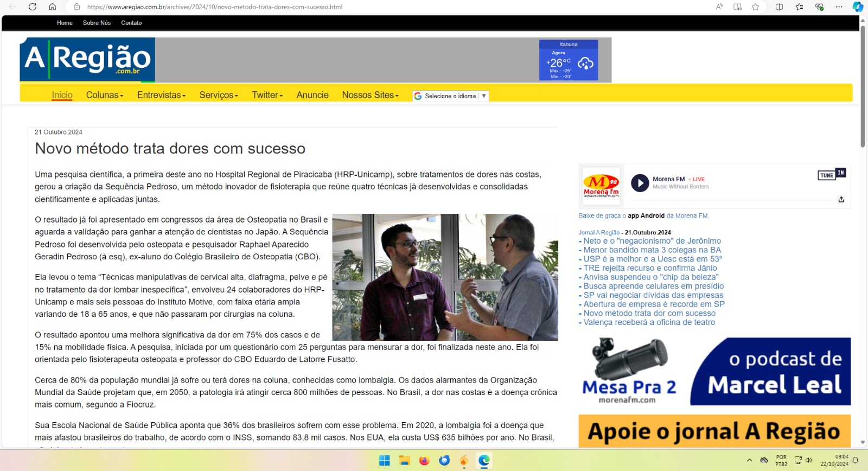Share the Morena FM radio player
This screenshot has width=868, height=471.
841,200
